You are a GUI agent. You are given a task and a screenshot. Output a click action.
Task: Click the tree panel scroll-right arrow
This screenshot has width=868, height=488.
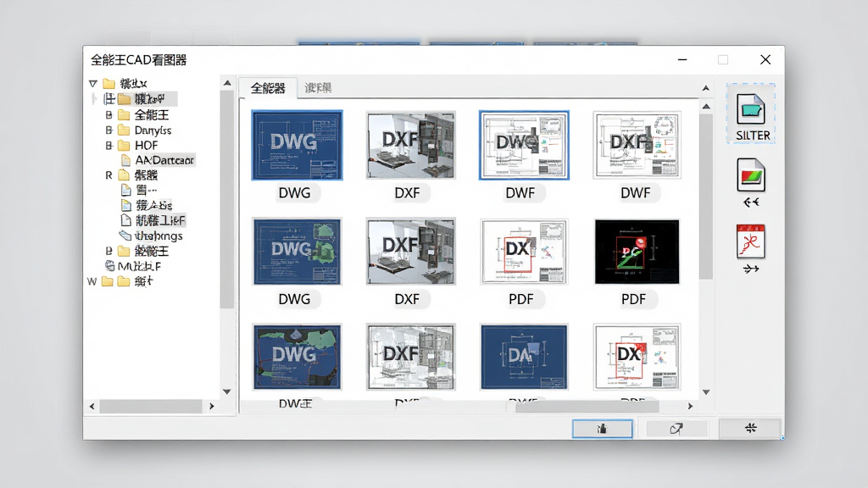pos(211,406)
